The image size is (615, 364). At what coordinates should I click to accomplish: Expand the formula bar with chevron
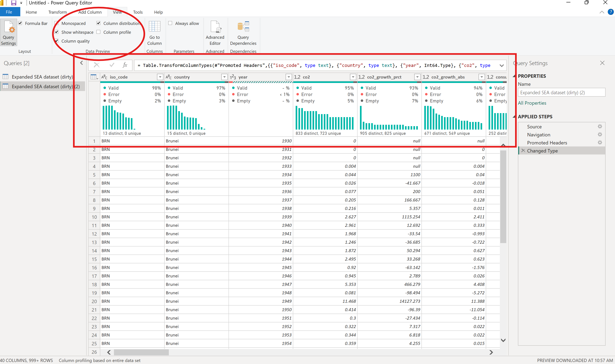(x=501, y=65)
